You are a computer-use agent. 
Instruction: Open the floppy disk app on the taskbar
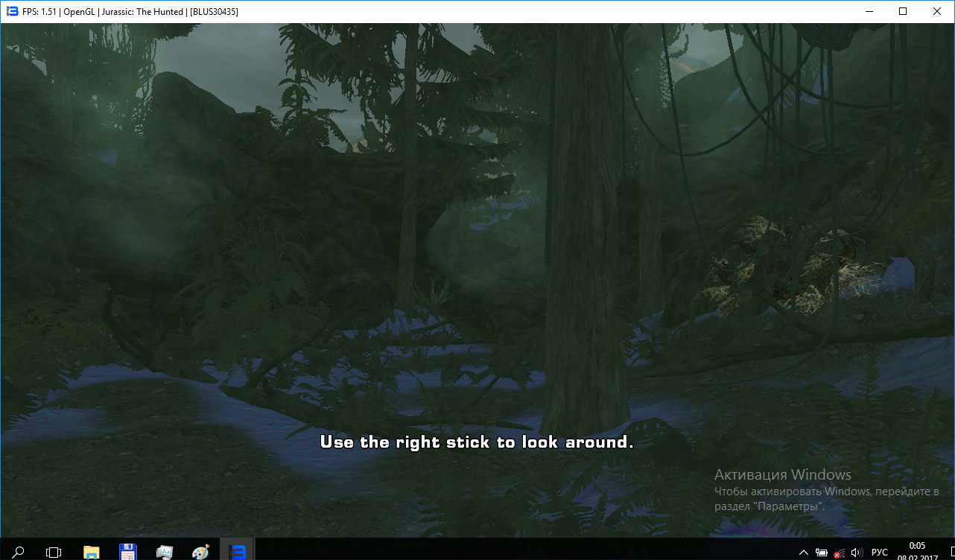point(127,552)
